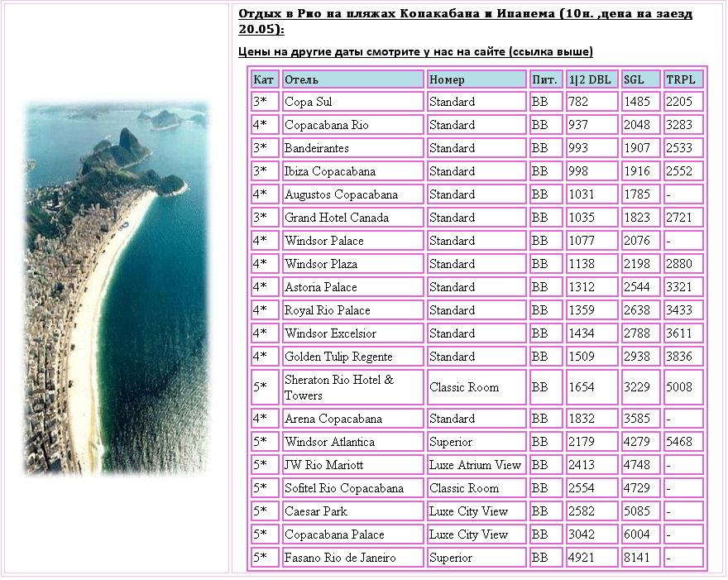
Task: Select the Bandeirantes hotel cell
Action: [353, 148]
